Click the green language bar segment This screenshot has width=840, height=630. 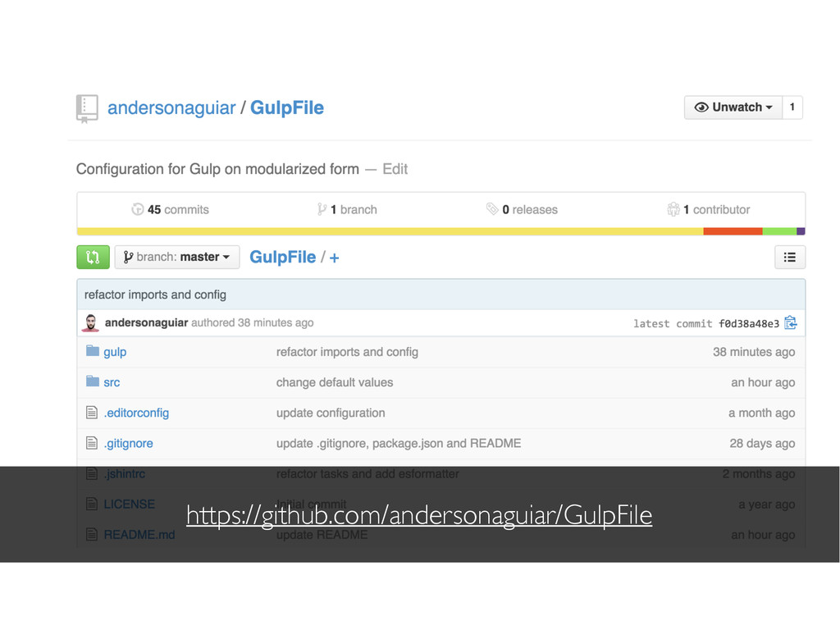click(779, 231)
